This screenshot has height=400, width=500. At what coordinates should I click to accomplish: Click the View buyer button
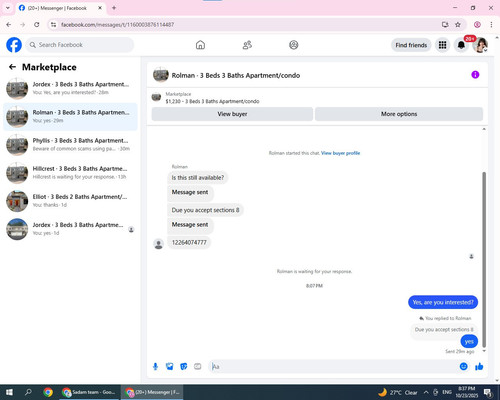coord(232,114)
